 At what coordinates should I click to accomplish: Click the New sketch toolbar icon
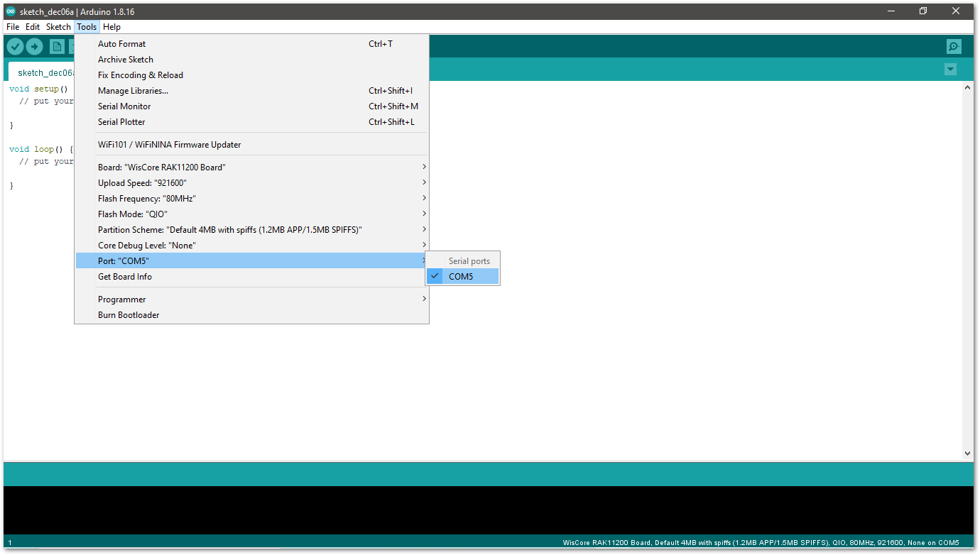click(x=57, y=47)
